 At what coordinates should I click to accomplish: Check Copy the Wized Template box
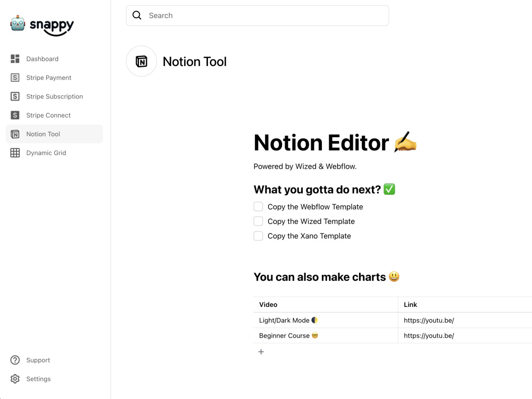pyautogui.click(x=258, y=221)
